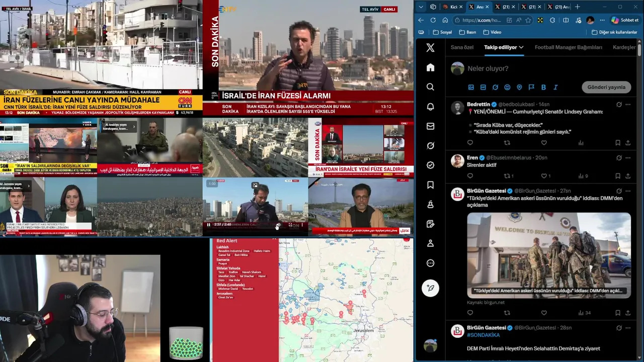Add this page to favorites star

coord(528,20)
